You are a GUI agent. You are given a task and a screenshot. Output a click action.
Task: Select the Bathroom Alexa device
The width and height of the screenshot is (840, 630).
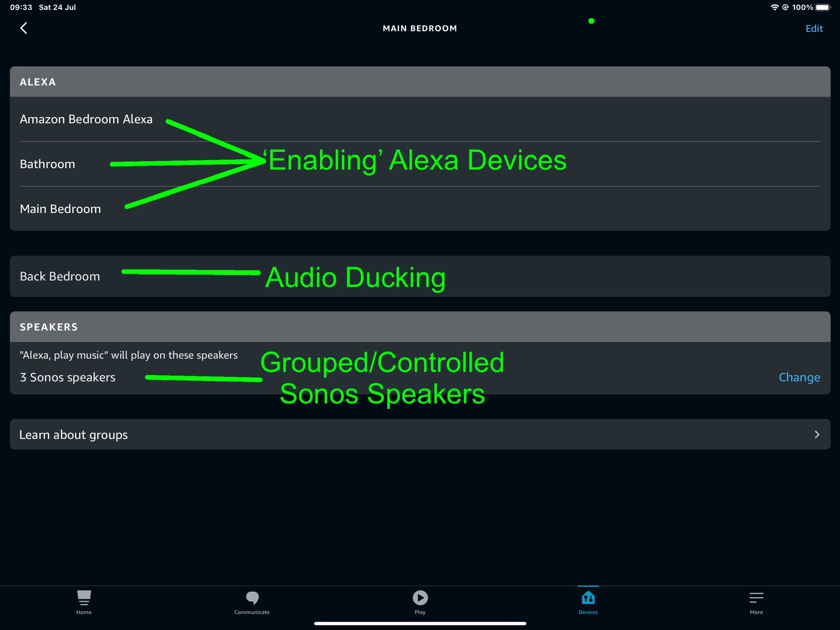click(x=48, y=164)
